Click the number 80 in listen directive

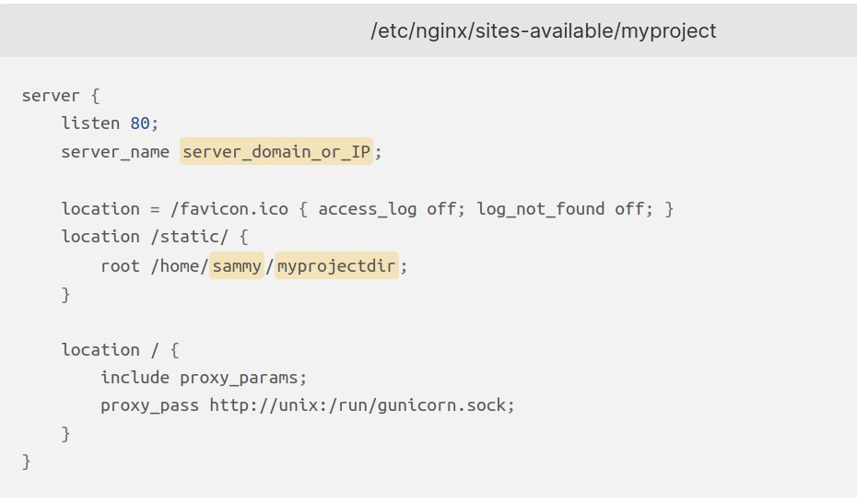click(140, 123)
